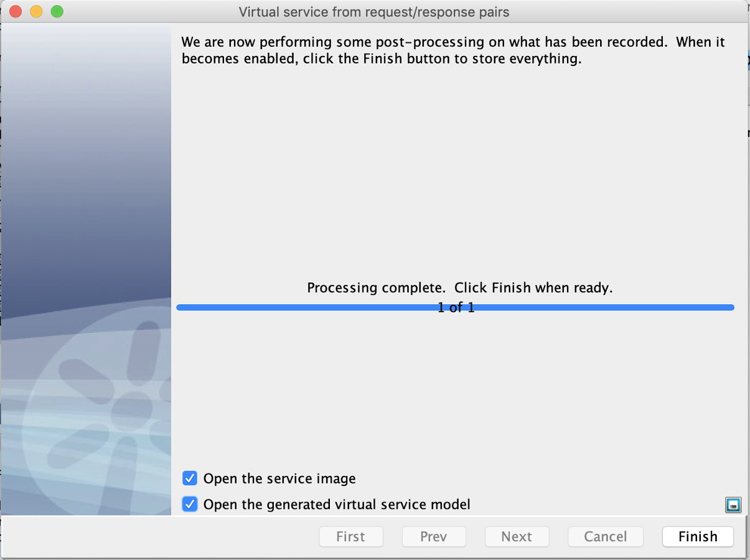This screenshot has height=560, width=750.
Task: Click the Open the generated virtual service model label
Action: coord(337,504)
